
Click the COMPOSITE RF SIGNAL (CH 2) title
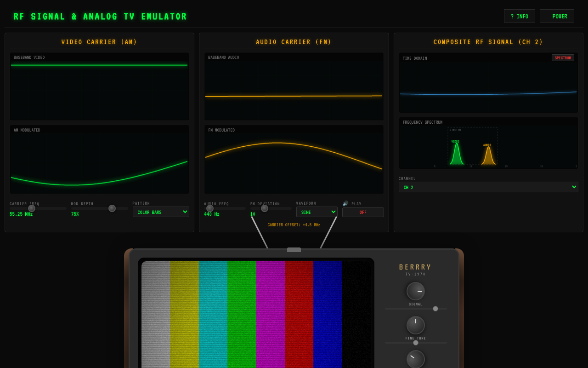click(488, 42)
